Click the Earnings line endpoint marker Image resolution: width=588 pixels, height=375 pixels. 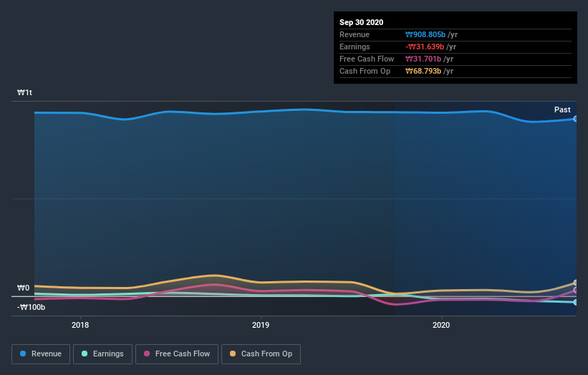[x=576, y=302]
